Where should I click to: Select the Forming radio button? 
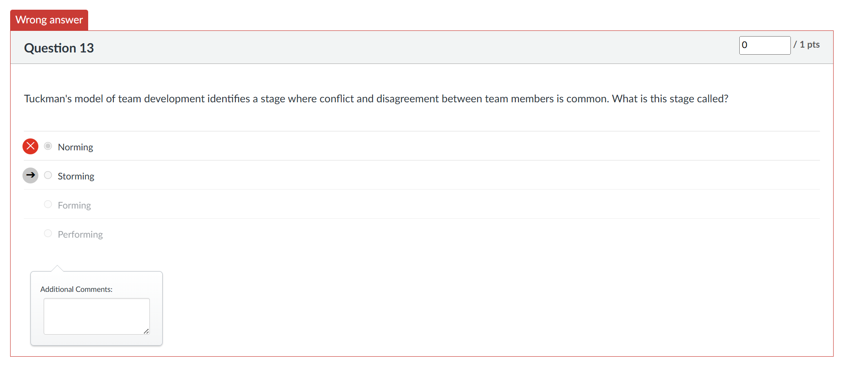(x=48, y=204)
